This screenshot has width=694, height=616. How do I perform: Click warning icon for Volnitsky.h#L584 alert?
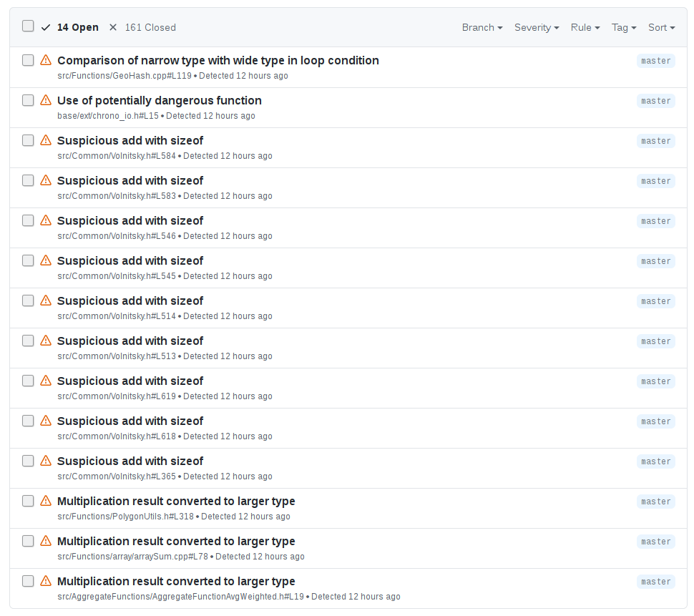click(x=46, y=140)
